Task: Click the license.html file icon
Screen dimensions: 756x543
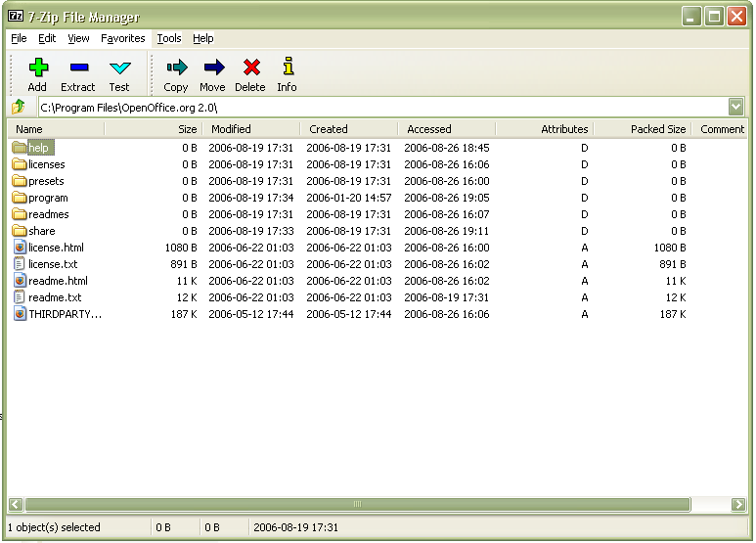Action: click(x=20, y=248)
